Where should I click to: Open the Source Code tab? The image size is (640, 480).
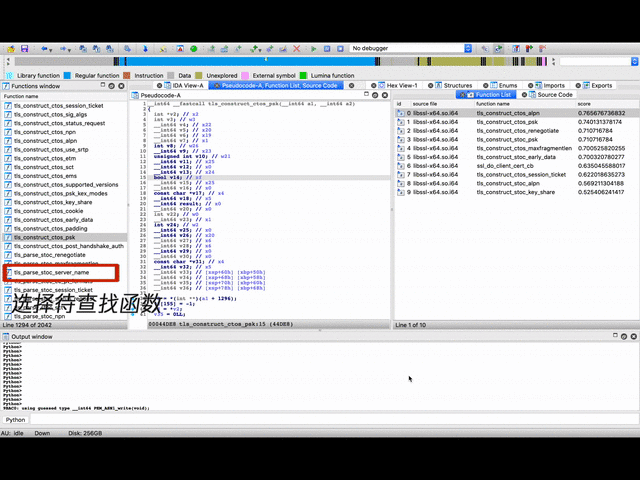[x=554, y=95]
